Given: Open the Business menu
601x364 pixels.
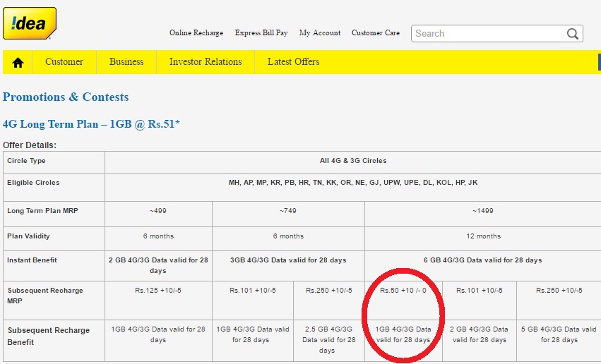Looking at the screenshot, I should coord(126,62).
